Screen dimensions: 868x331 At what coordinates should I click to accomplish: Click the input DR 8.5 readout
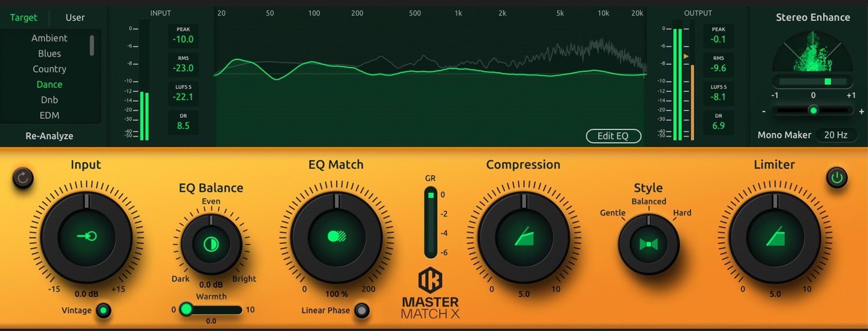coord(183,121)
